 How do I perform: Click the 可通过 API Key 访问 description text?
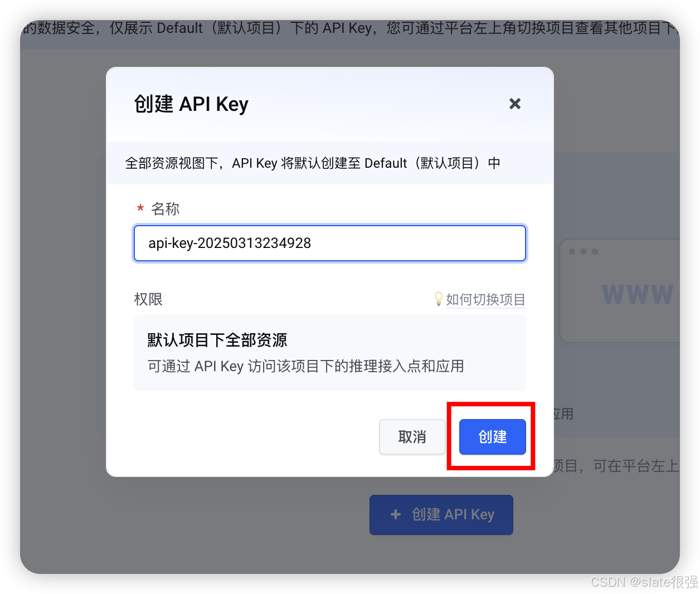tap(305, 366)
